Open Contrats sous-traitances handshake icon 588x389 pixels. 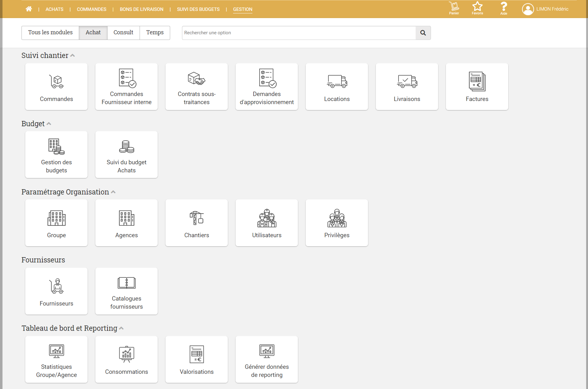point(197,78)
